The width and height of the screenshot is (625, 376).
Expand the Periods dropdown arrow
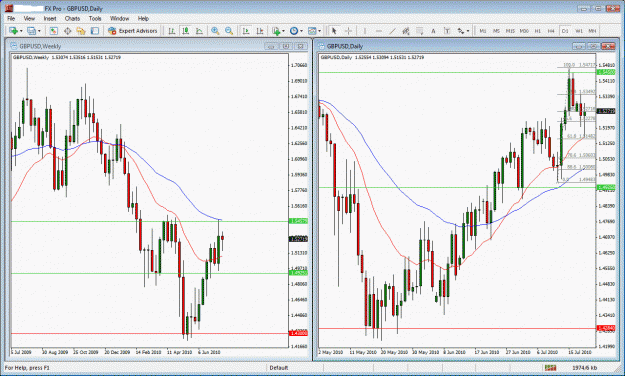301,31
